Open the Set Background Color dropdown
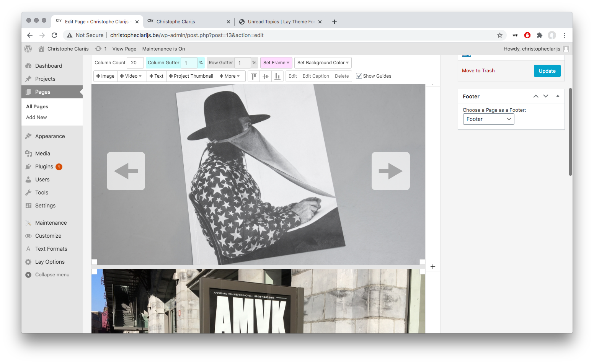This screenshot has width=594, height=364. point(323,63)
